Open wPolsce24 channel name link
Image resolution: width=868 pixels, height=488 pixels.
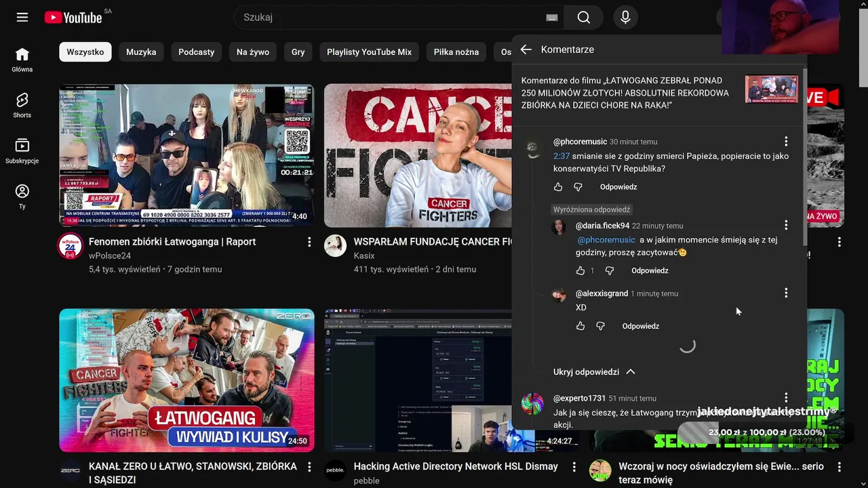click(110, 256)
